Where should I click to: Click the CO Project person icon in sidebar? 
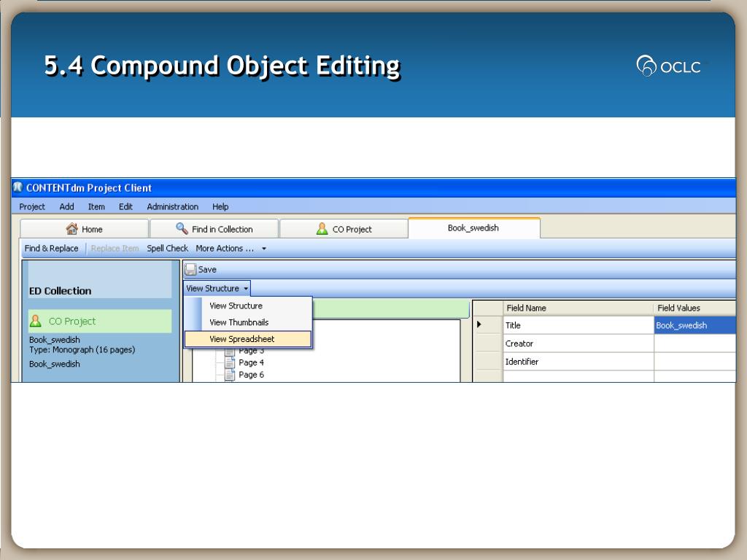(36, 321)
